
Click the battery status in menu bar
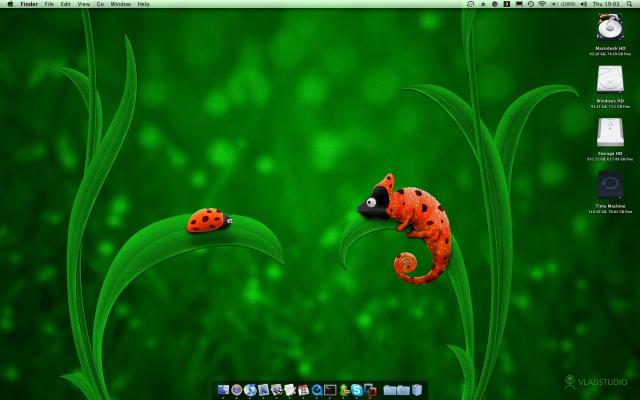click(564, 4)
